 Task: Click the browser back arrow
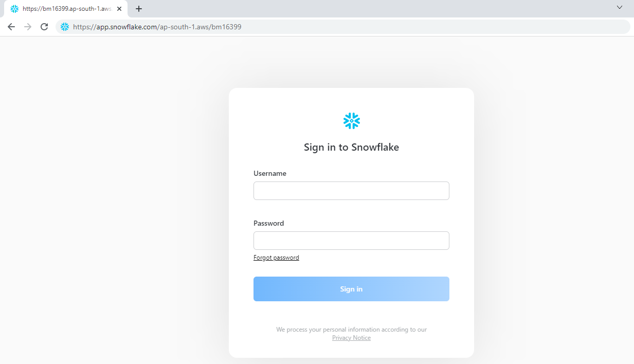(x=11, y=27)
